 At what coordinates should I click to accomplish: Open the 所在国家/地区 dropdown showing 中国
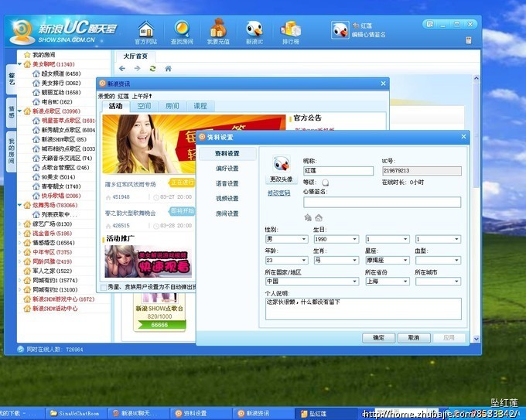(312, 282)
